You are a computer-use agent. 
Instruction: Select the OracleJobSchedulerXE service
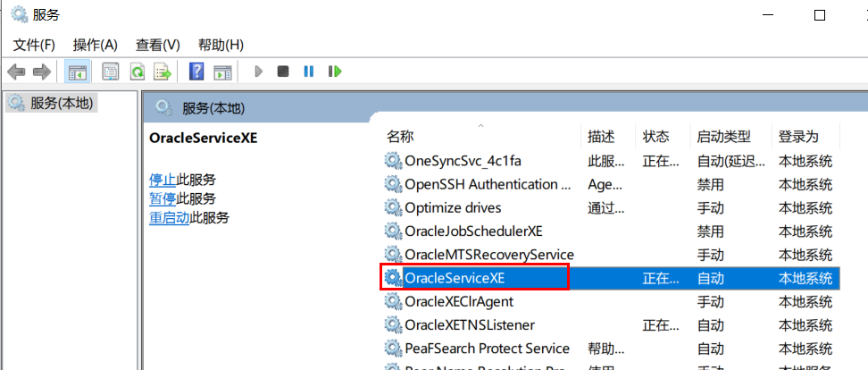pyautogui.click(x=474, y=231)
